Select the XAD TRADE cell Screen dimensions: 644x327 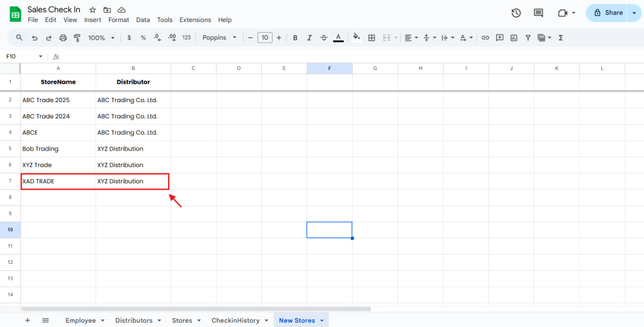tap(58, 181)
